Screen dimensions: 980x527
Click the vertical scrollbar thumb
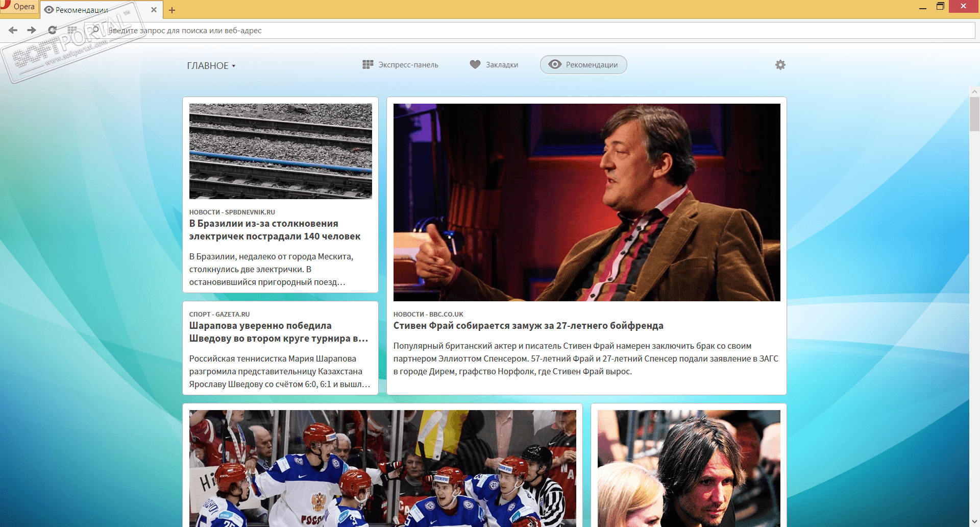(x=974, y=114)
